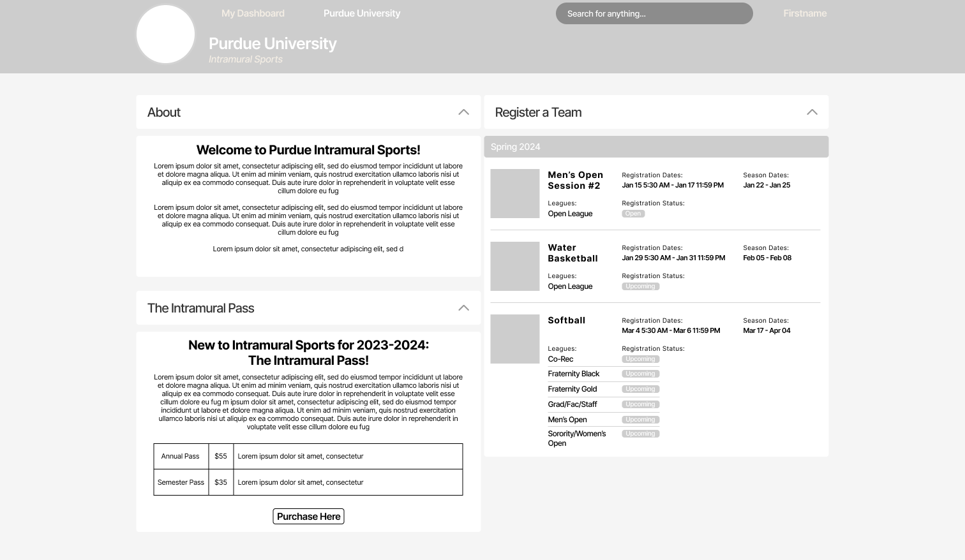Screen dimensions: 965x560
Task: Click The Intramural Pass section title
Action: tap(200, 308)
